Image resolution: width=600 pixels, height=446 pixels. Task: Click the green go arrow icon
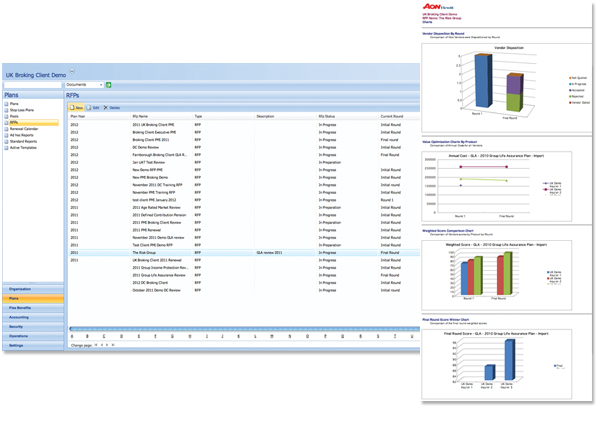tap(108, 85)
